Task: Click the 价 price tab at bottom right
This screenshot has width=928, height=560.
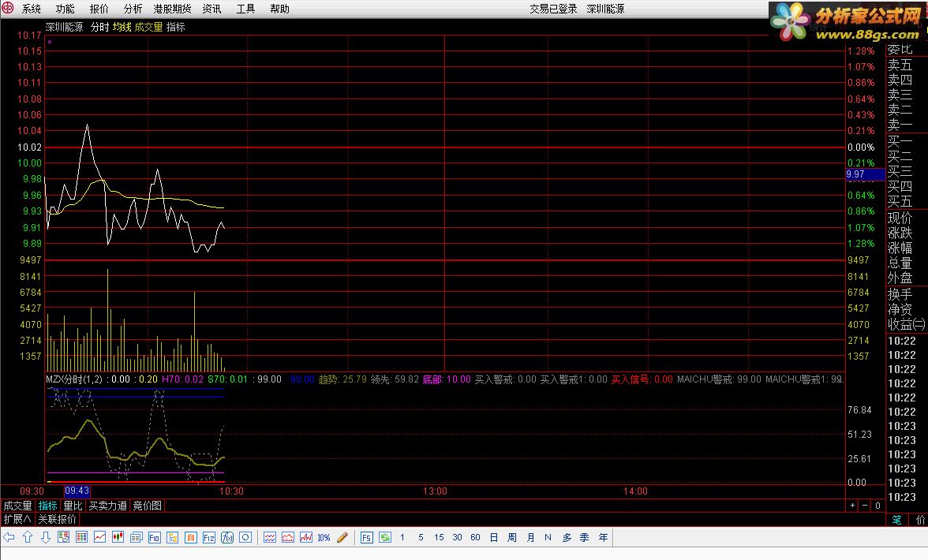Action: 920,519
